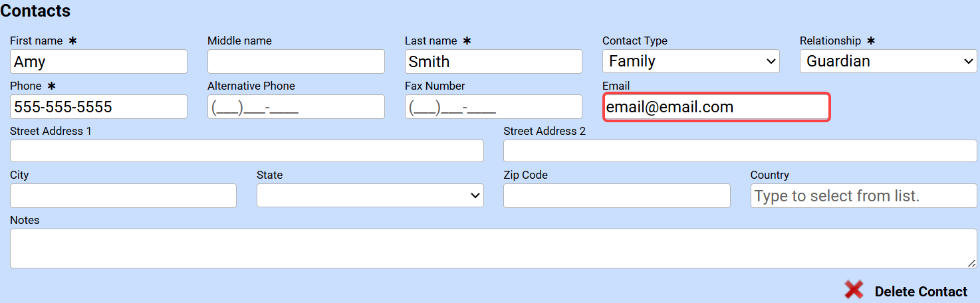Open the Contact Type dropdown

(691, 61)
